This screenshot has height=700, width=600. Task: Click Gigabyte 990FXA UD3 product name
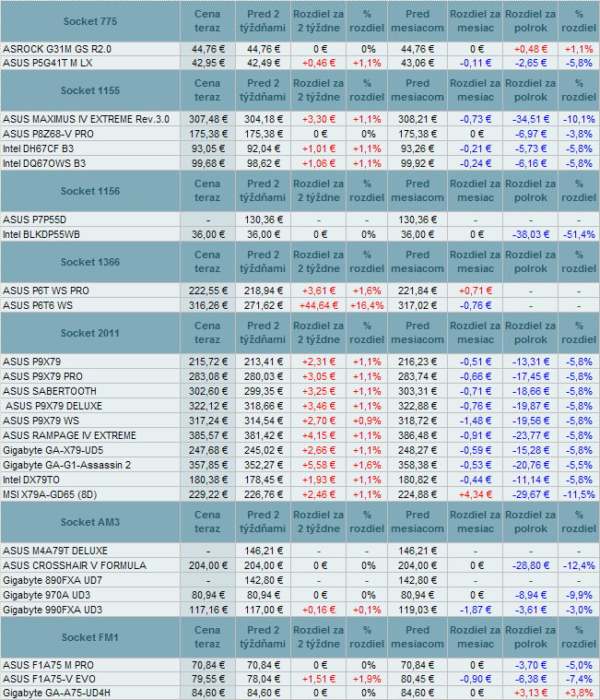(53, 610)
